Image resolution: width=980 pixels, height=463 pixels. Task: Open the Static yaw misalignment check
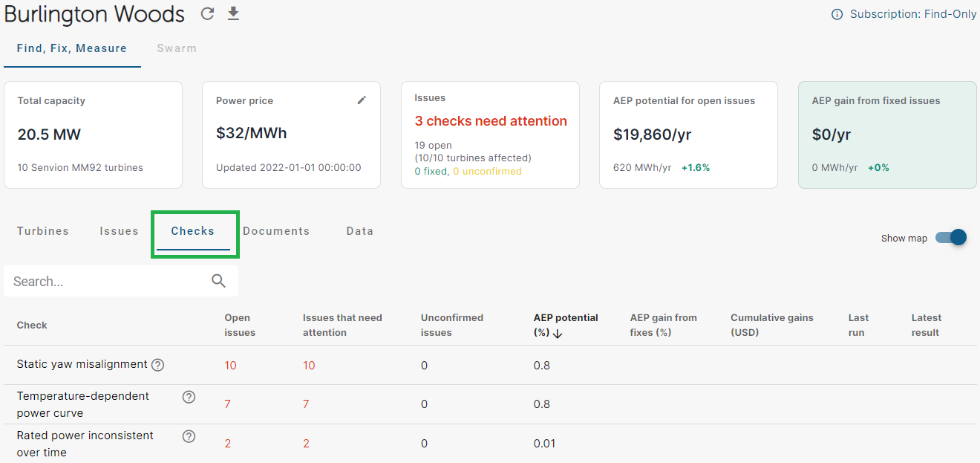pos(82,364)
